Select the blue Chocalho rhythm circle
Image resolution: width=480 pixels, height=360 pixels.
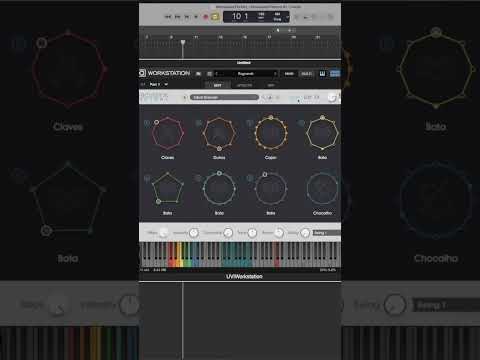pos(322,189)
